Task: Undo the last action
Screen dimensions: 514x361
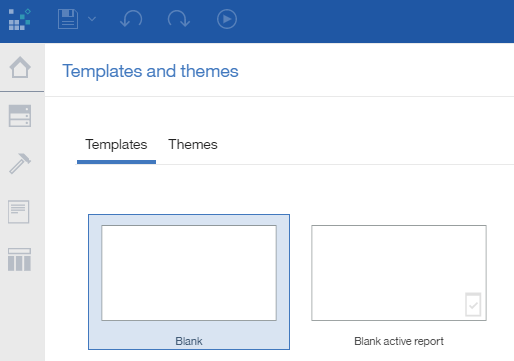Action: point(131,19)
